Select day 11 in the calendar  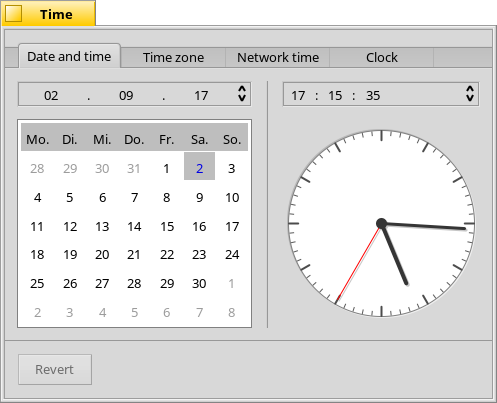[37, 227]
